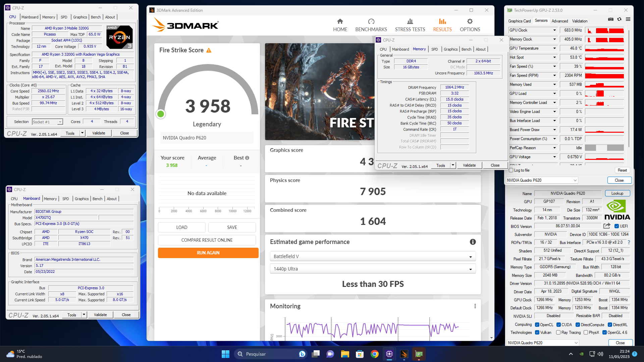Viewport: 644px width, 362px height.
Task: Open File Explorer from the taskbar
Action: click(x=345, y=354)
